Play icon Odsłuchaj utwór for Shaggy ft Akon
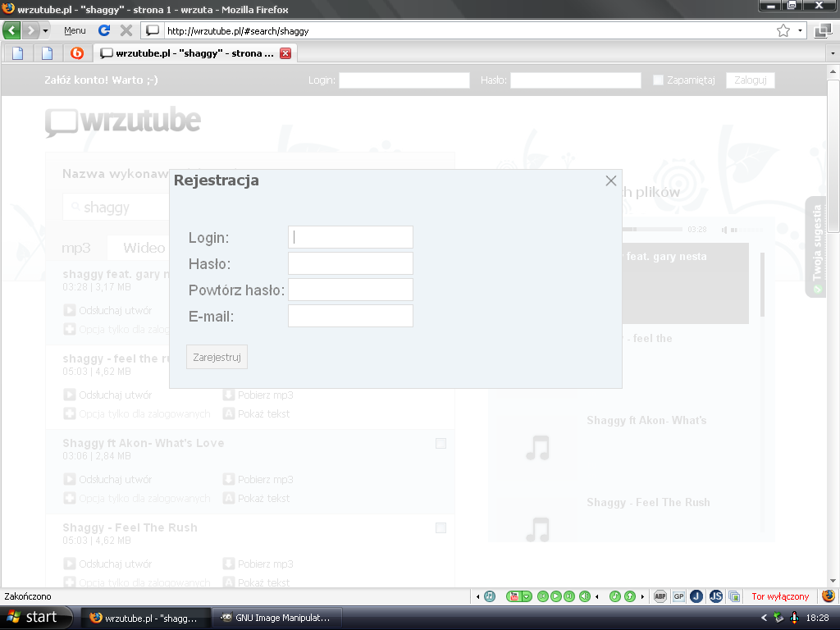Viewport: 840px width, 630px height. point(70,479)
